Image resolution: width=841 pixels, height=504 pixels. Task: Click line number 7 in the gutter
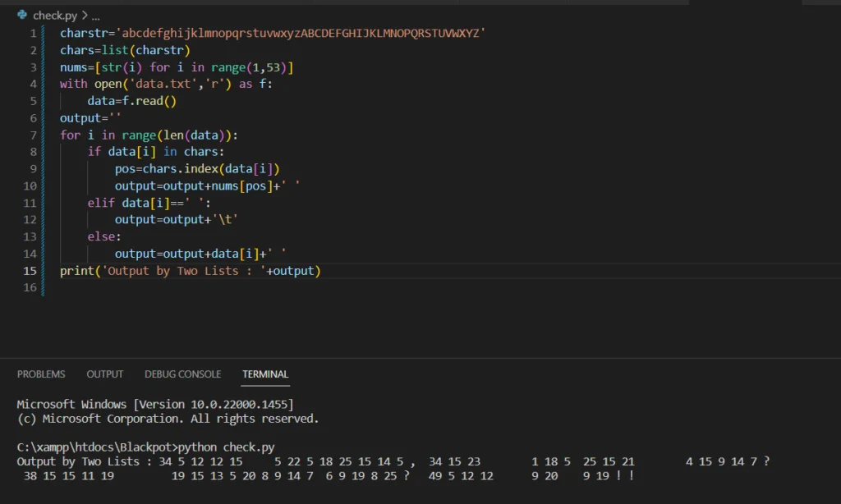(x=33, y=135)
